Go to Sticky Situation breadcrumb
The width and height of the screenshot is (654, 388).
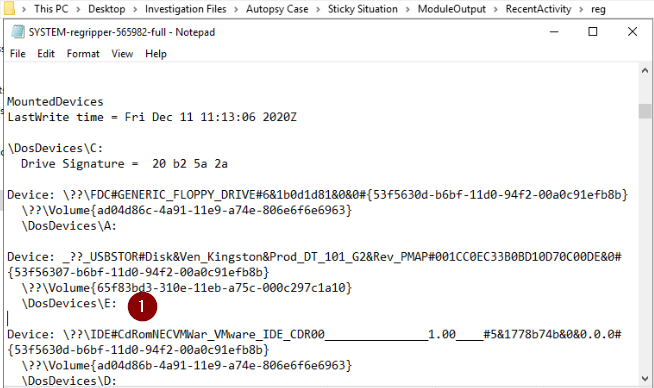click(x=362, y=9)
